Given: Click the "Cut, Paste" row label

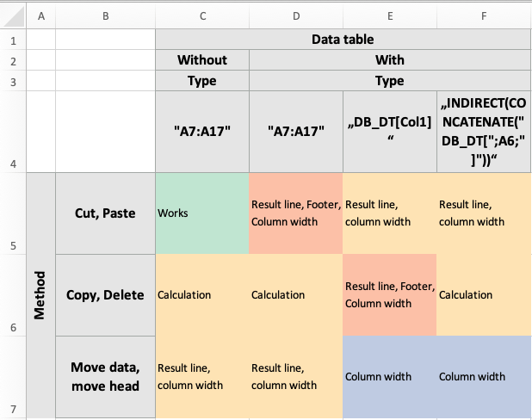Looking at the screenshot, I should 106,213.
